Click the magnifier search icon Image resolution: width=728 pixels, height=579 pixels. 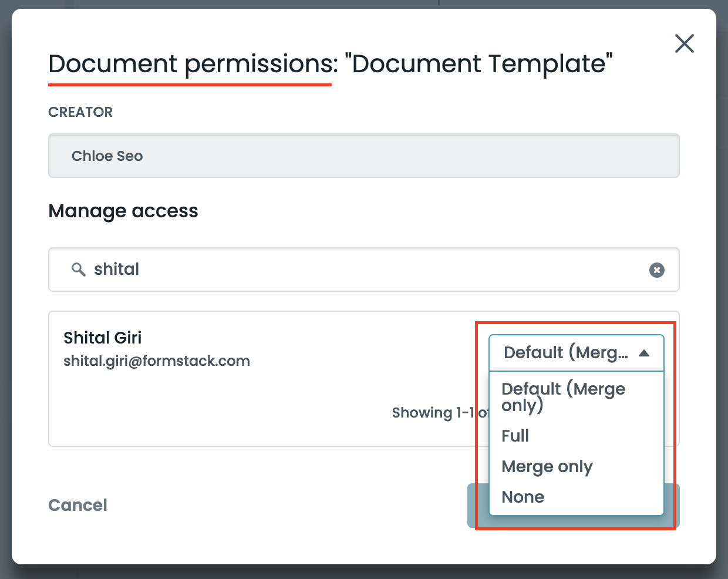[x=78, y=270]
